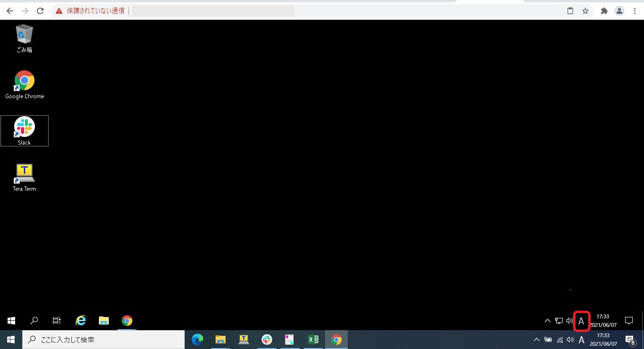Open File Explorer on the upper black taskbar
The width and height of the screenshot is (644, 349).
pos(104,321)
